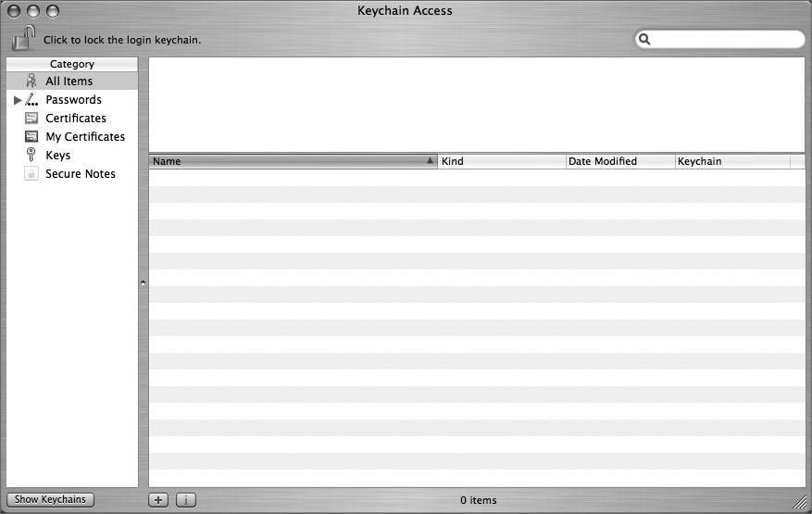
Task: Sort by the Name column header
Action: (x=294, y=161)
